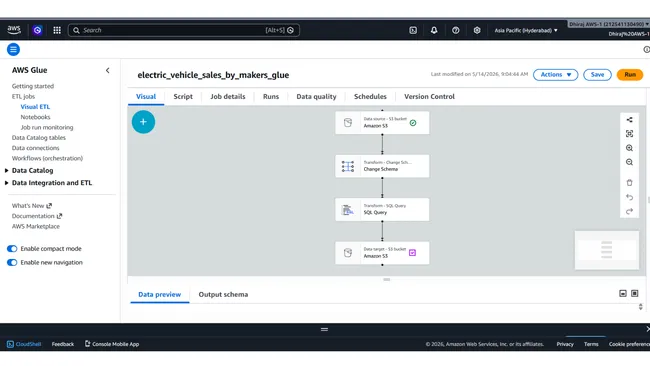
Task: Select the Output schema tab
Action: coord(223,294)
